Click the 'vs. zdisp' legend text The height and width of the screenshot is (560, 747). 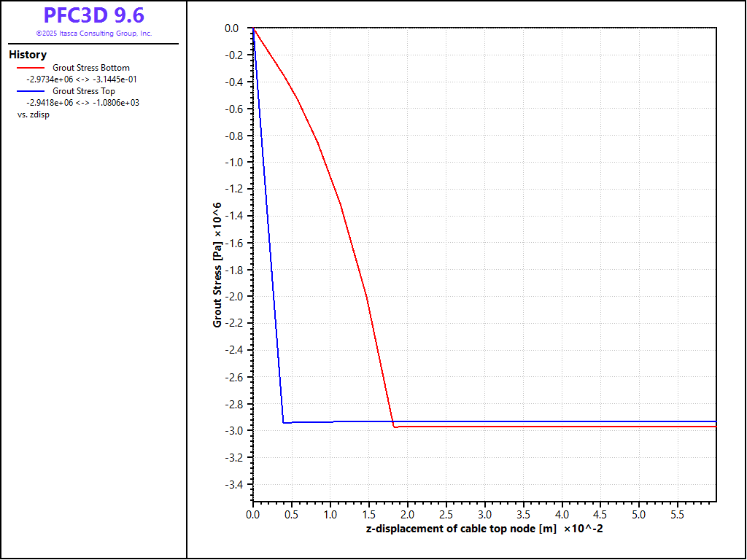pyautogui.click(x=34, y=114)
